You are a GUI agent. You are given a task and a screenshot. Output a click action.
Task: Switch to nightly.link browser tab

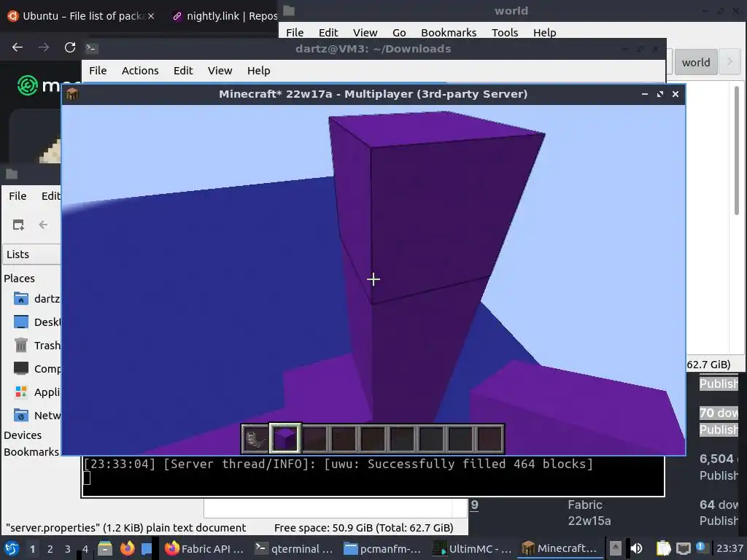point(224,16)
